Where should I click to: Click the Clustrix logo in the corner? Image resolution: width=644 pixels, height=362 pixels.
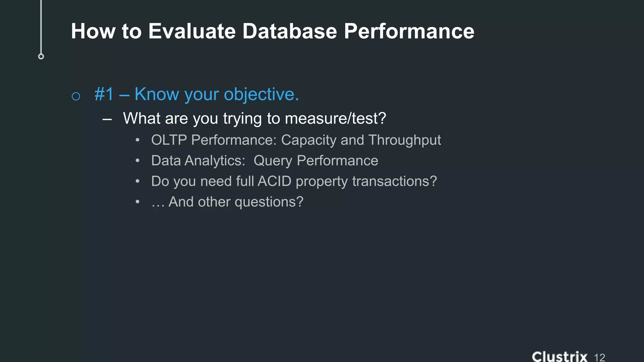[x=559, y=357]
